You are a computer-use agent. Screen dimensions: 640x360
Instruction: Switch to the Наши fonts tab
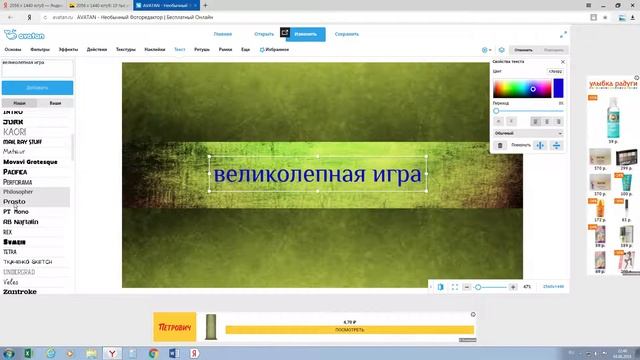pos(19,103)
